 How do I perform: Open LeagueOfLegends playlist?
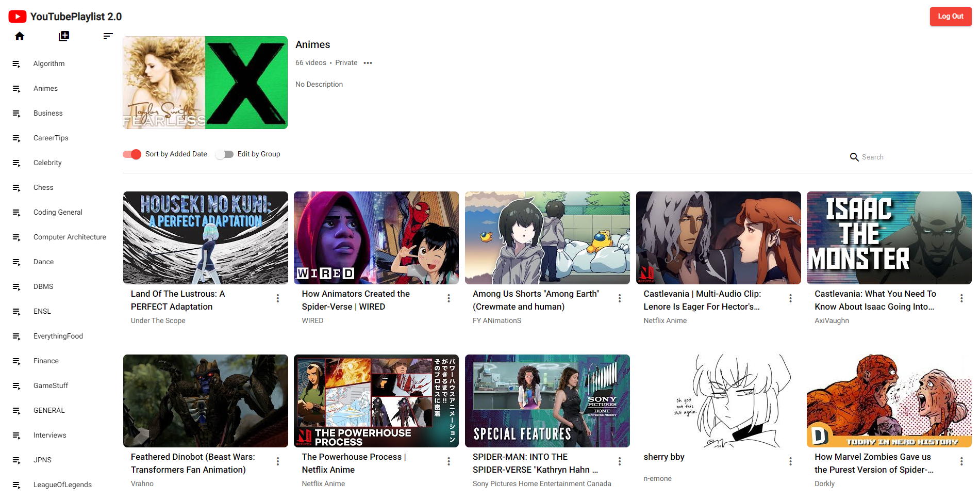pyautogui.click(x=62, y=485)
